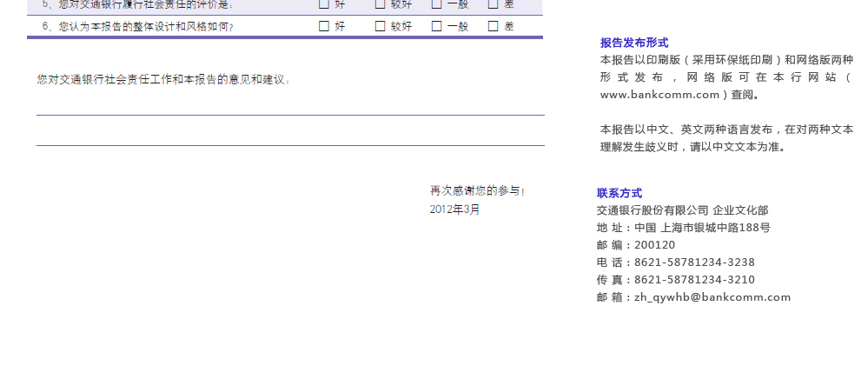Click the postal code 200120
The image size is (868, 379).
[654, 245]
